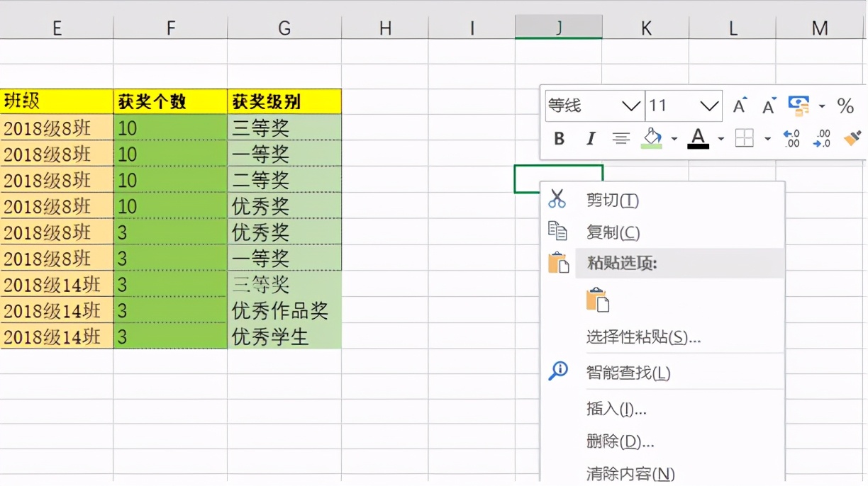Click the Bold button in mini toolbar

[560, 139]
